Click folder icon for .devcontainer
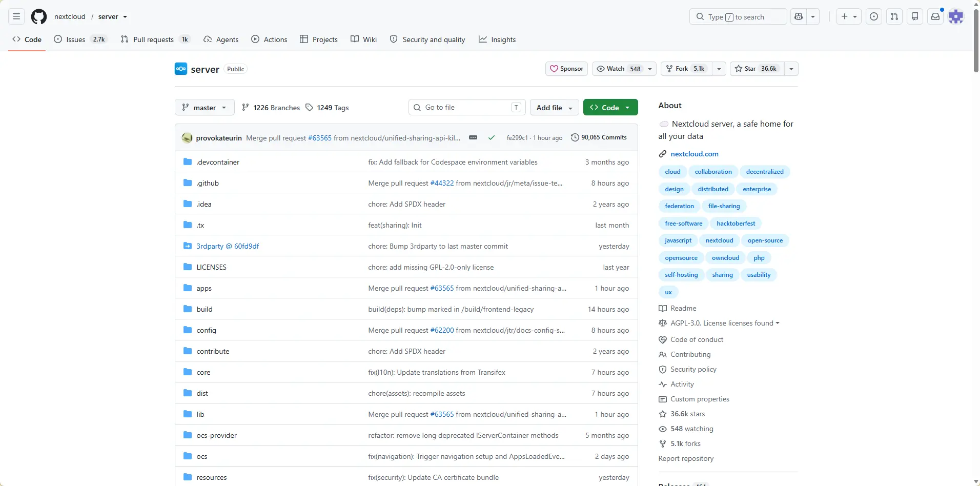Viewport: 980px width, 486px height. coord(188,162)
